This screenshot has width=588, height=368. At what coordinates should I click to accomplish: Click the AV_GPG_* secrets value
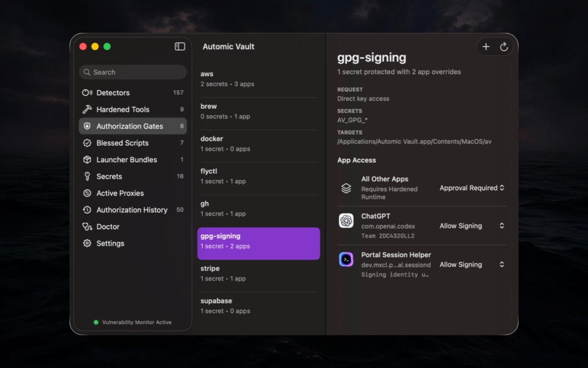[x=352, y=120]
